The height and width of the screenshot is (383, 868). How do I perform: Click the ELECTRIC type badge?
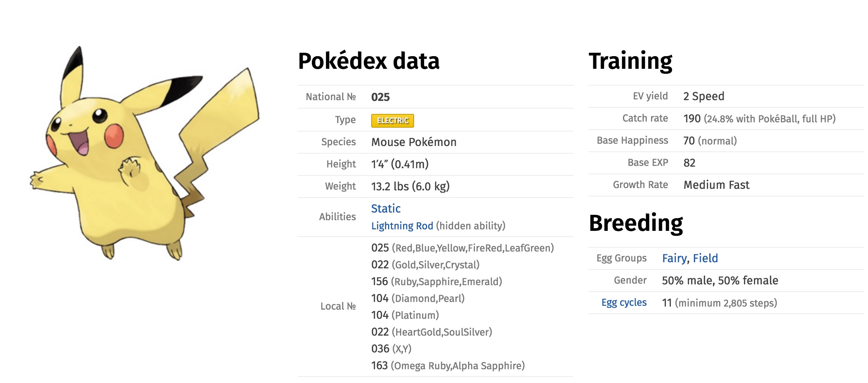392,121
